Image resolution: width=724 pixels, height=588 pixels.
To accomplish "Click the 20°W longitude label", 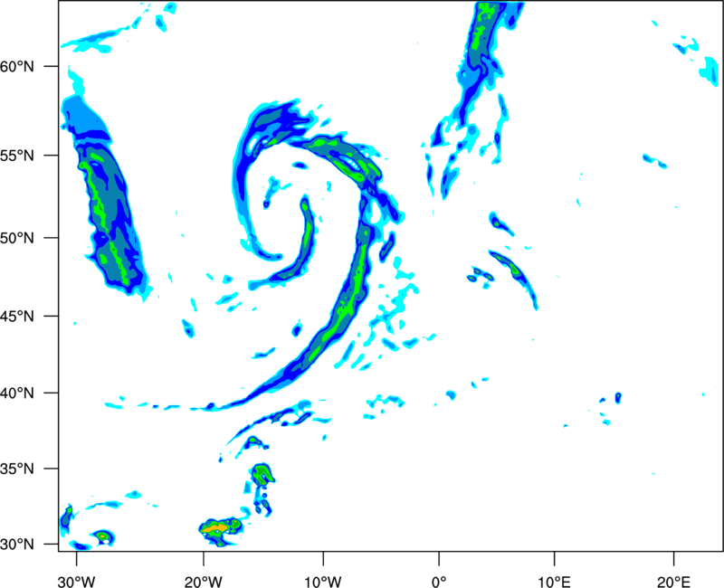I will pyautogui.click(x=203, y=582).
